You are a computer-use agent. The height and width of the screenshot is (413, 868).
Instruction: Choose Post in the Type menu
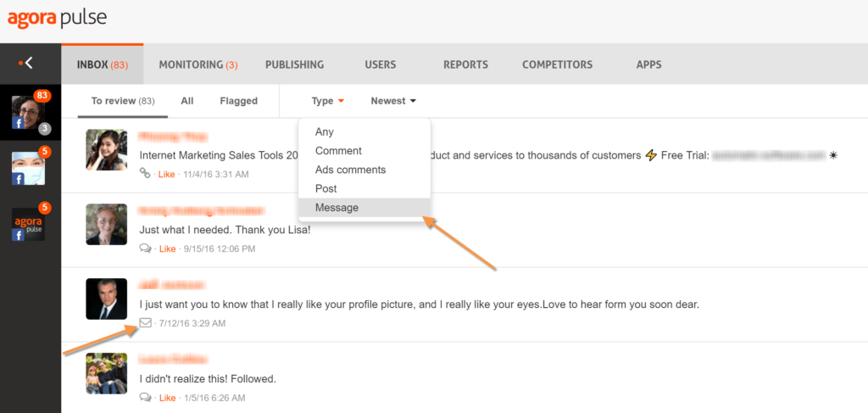(x=364, y=189)
